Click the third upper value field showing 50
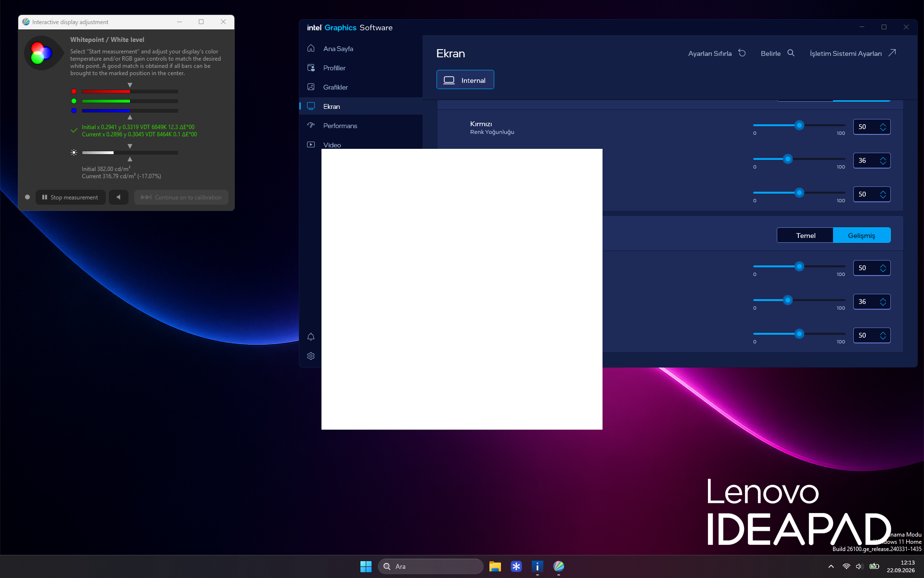The width and height of the screenshot is (924, 578). pyautogui.click(x=872, y=194)
